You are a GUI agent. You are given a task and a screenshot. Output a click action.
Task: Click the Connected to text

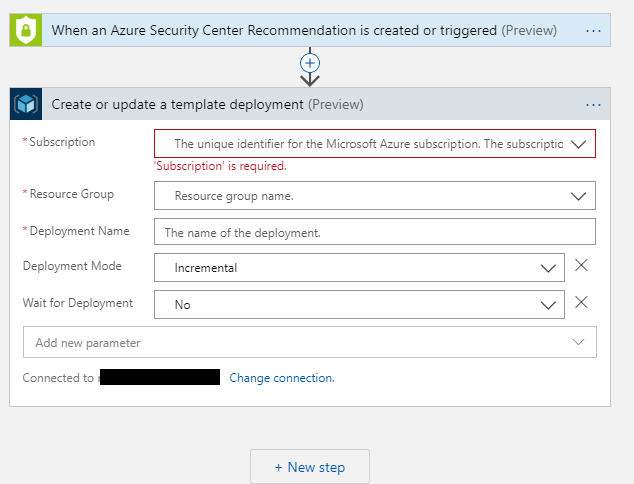(x=58, y=378)
